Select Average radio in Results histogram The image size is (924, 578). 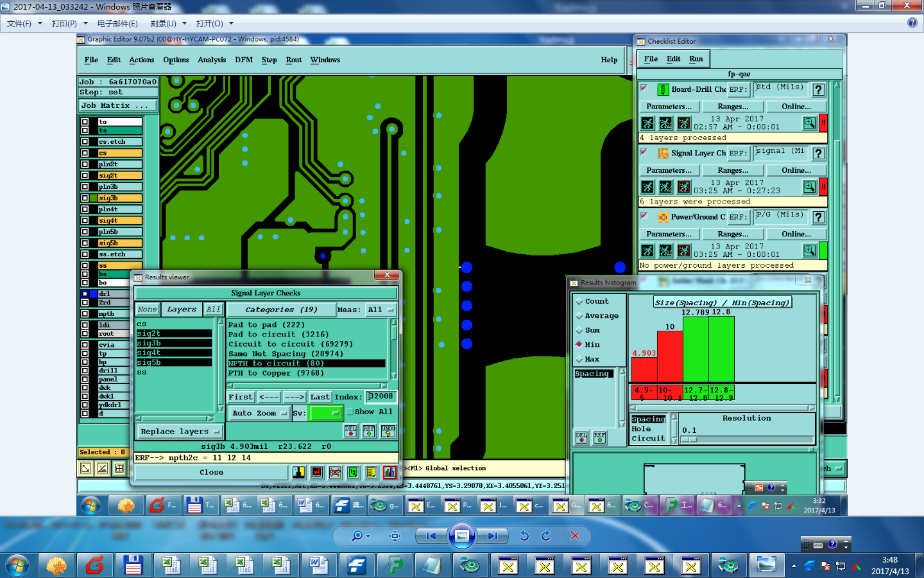click(579, 316)
